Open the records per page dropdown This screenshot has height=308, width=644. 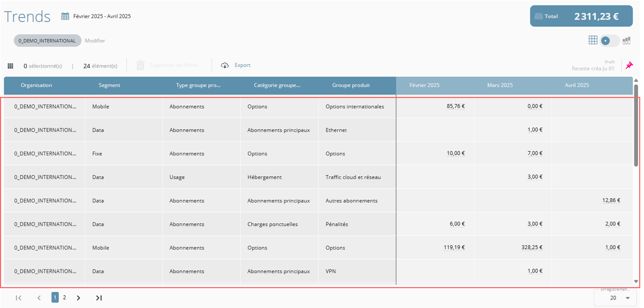tap(616, 298)
